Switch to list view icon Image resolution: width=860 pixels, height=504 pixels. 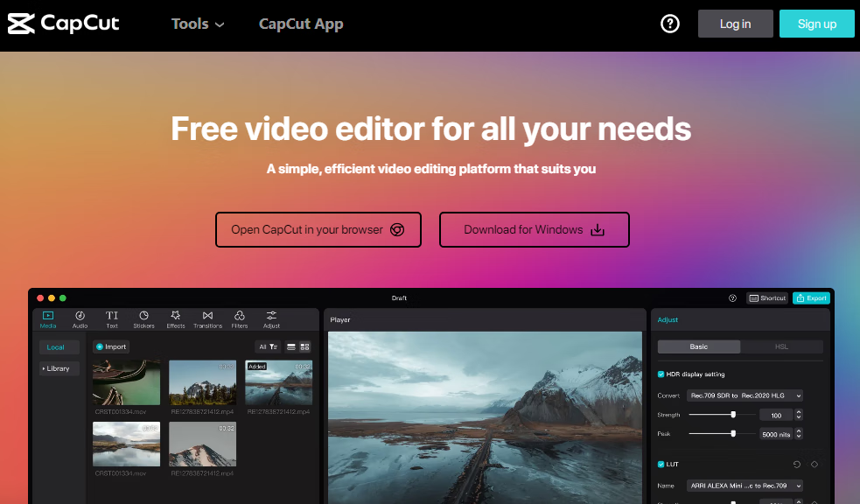point(291,346)
